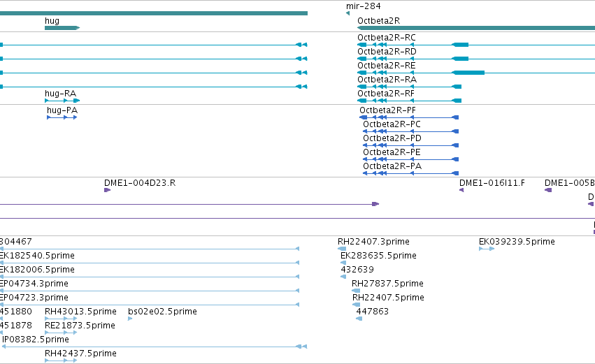Select the RE21873.5prime EST label
Screen dimensions: 595x364
coord(80,326)
